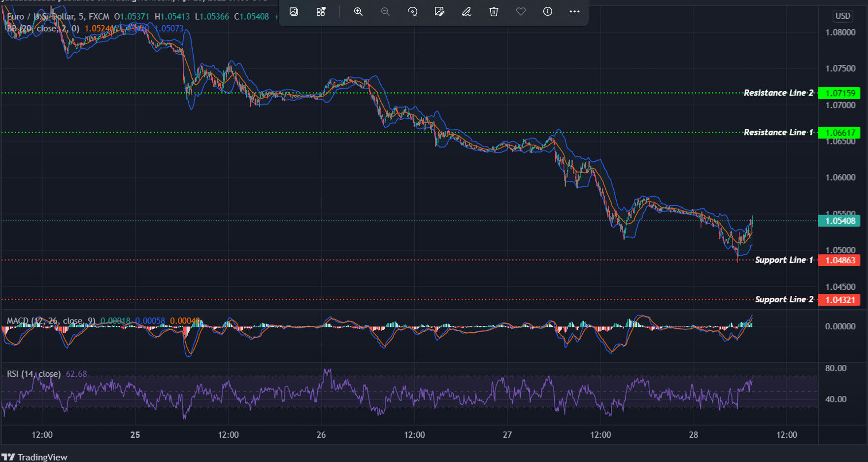Viewport: 868px width, 462px height.
Task: Select the Support Line 1 red price marker
Action: (x=839, y=260)
